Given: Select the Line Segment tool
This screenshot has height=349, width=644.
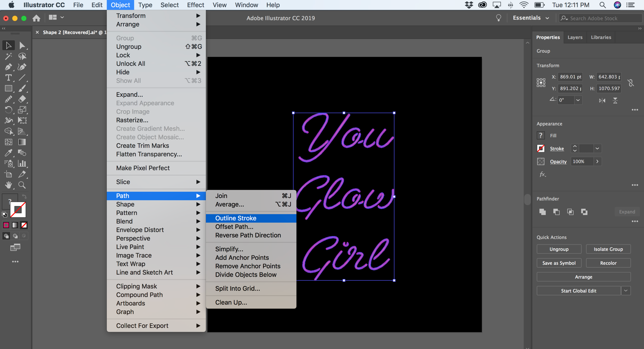Looking at the screenshot, I should pos(22,77).
